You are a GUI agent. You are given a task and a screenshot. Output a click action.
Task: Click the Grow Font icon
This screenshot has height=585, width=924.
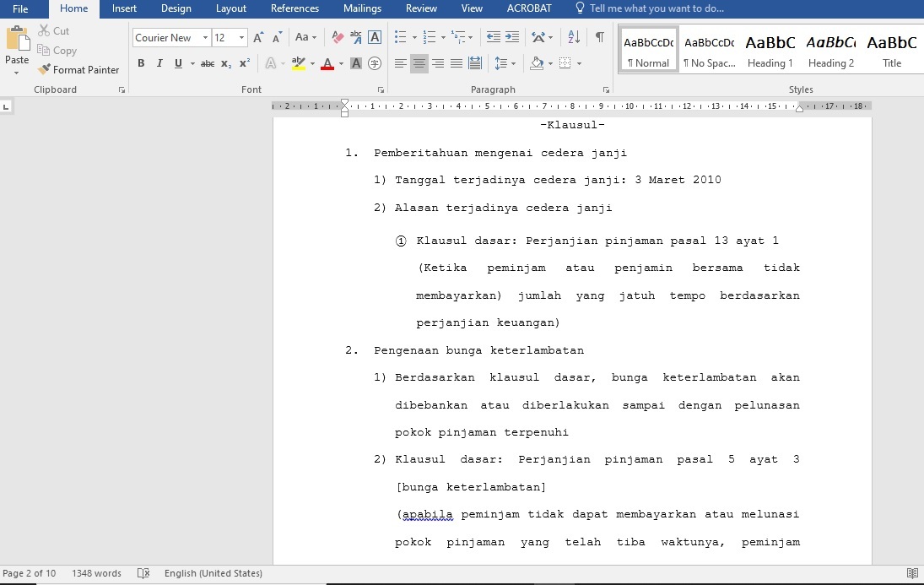[x=259, y=37]
